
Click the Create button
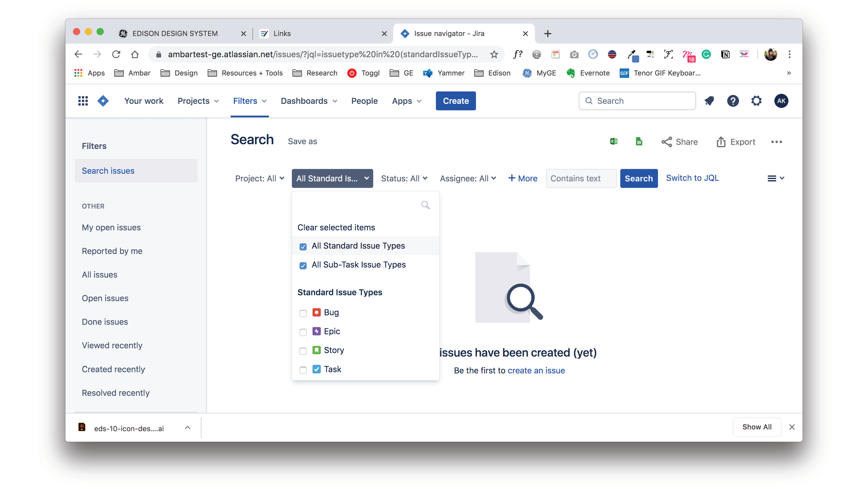click(456, 101)
